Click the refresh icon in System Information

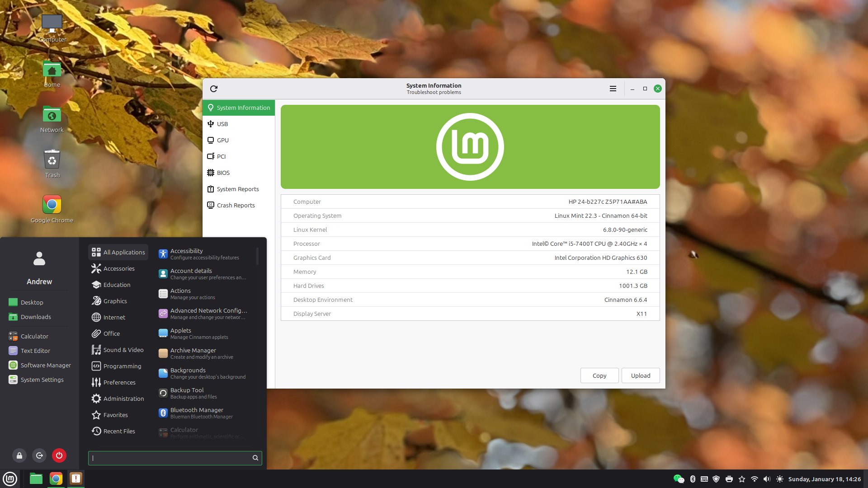pos(214,89)
